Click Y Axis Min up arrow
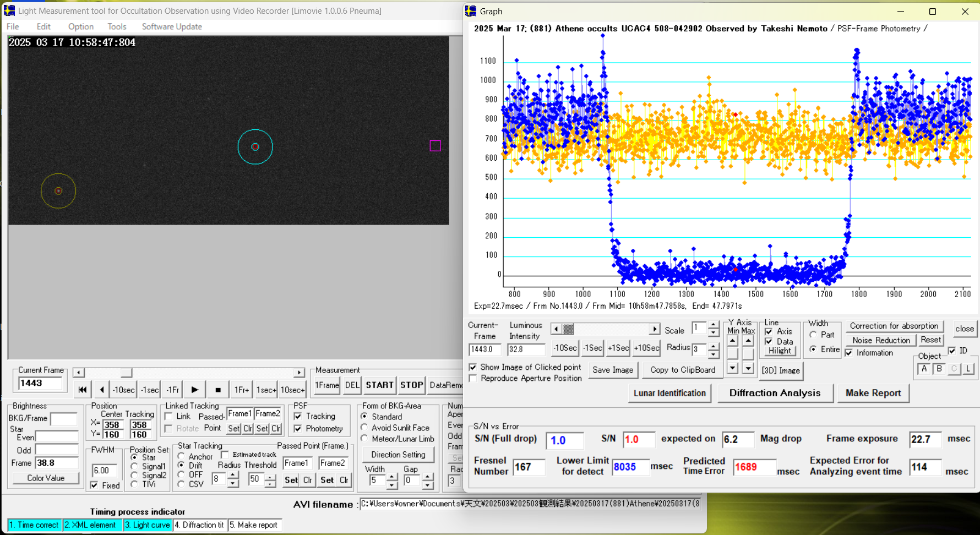The image size is (980, 535). pyautogui.click(x=732, y=341)
